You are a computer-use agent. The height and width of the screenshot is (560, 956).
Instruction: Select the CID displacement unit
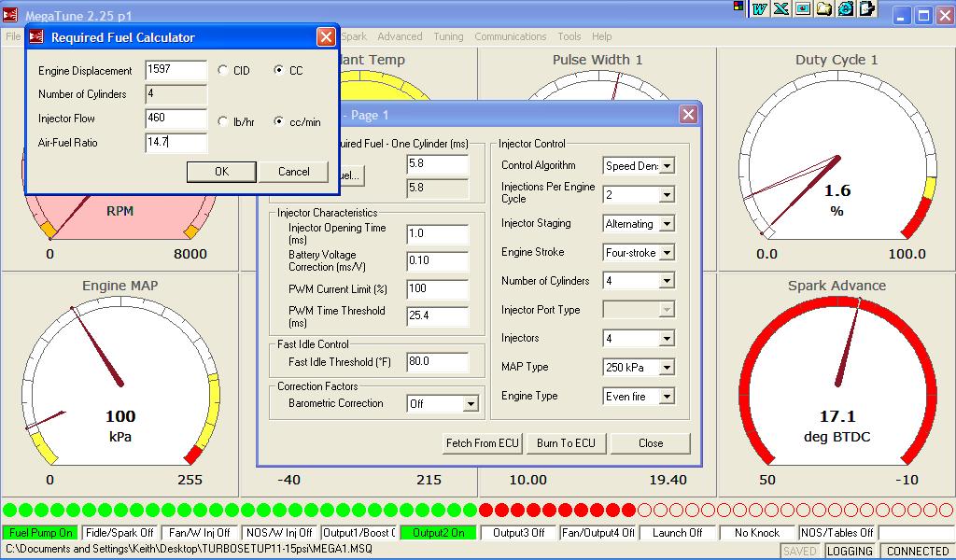[222, 71]
